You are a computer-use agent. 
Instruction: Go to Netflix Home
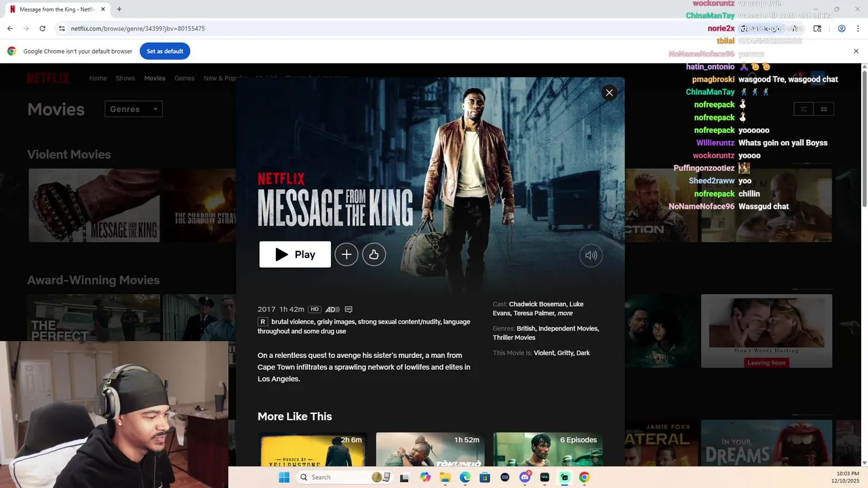coord(98,78)
